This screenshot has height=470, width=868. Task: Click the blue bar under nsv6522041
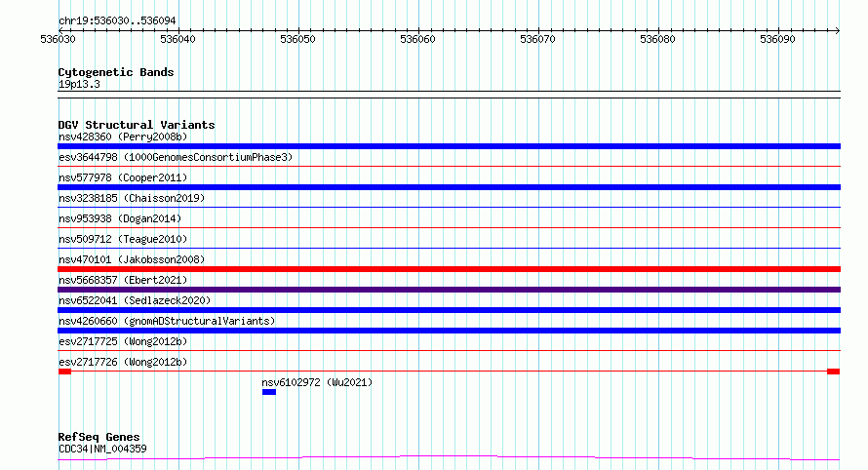point(449,310)
